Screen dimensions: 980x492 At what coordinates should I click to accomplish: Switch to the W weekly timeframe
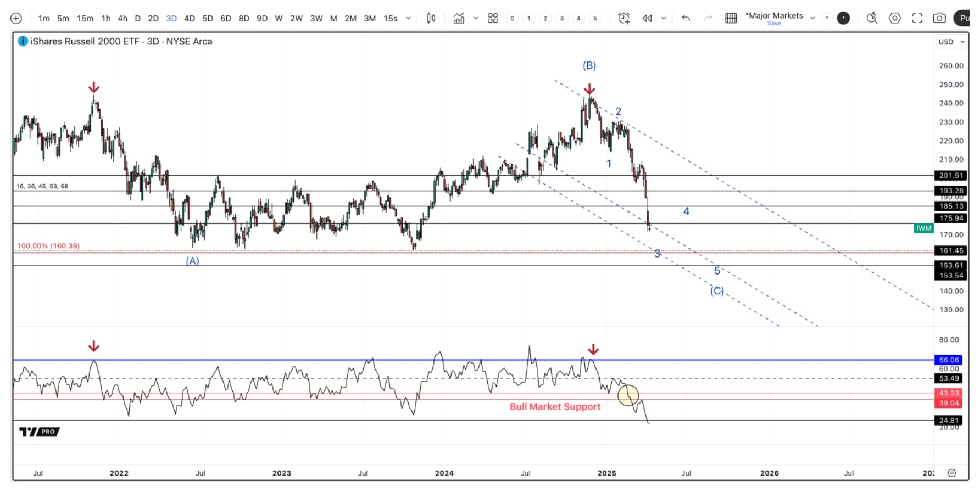click(279, 18)
